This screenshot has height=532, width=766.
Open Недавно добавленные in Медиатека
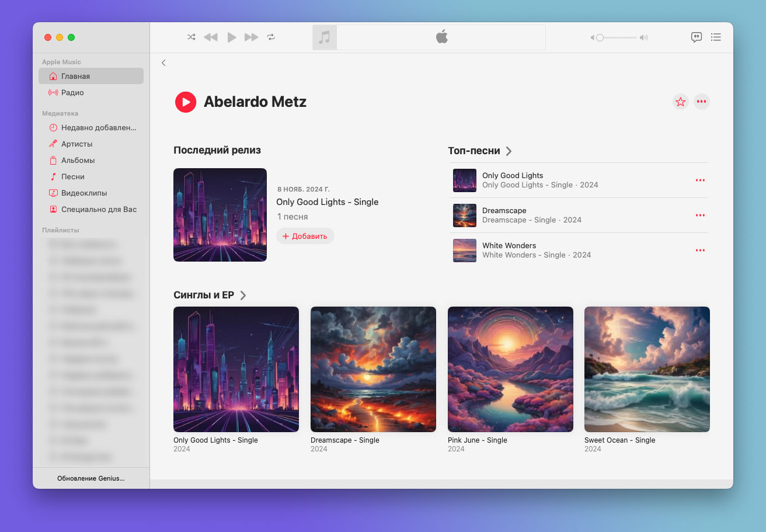(91, 127)
